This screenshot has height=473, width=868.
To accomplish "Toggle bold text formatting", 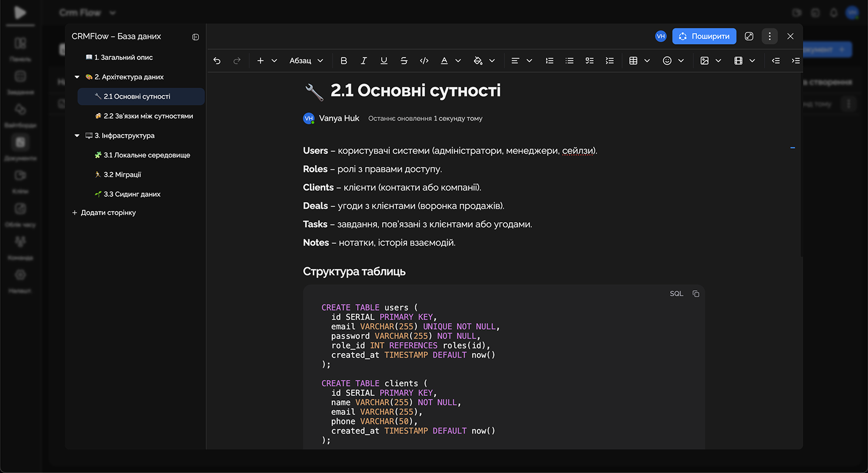I will coord(344,61).
